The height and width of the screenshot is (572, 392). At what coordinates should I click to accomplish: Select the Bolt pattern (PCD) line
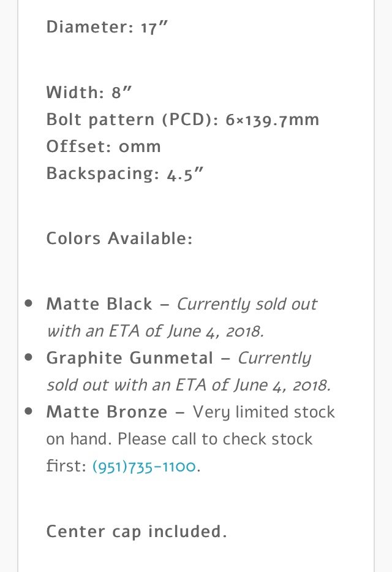point(183,120)
